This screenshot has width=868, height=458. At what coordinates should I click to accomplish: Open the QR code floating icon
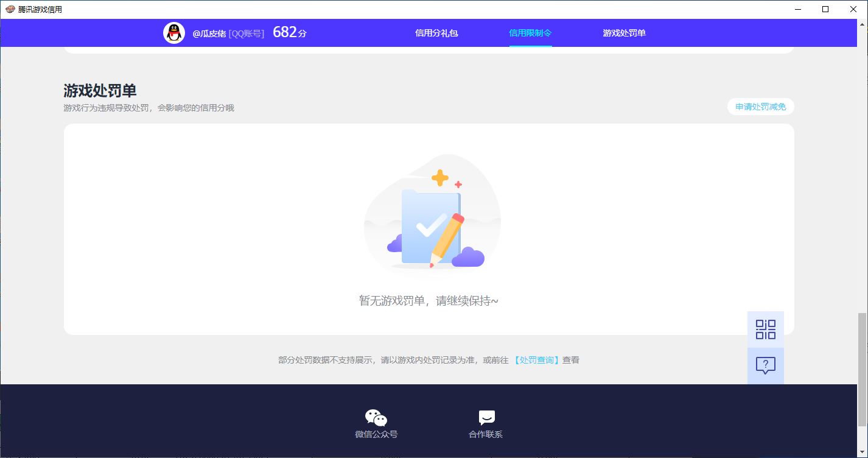(765, 329)
